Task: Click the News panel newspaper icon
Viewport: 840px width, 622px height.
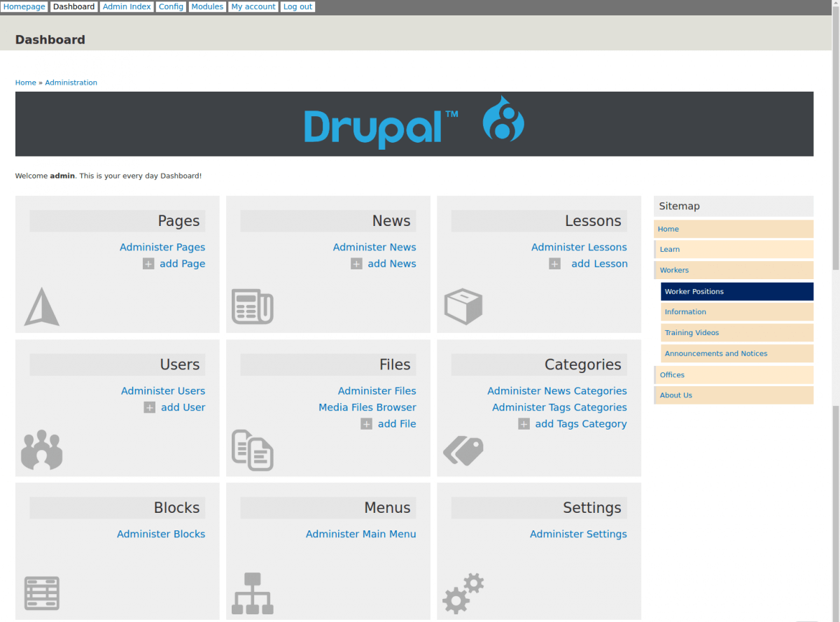Action: click(253, 306)
